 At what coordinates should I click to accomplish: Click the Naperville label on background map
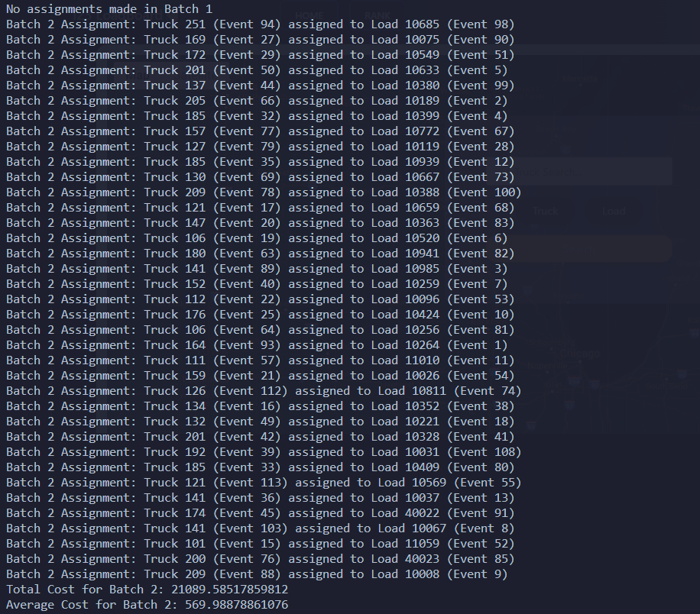pos(547,366)
